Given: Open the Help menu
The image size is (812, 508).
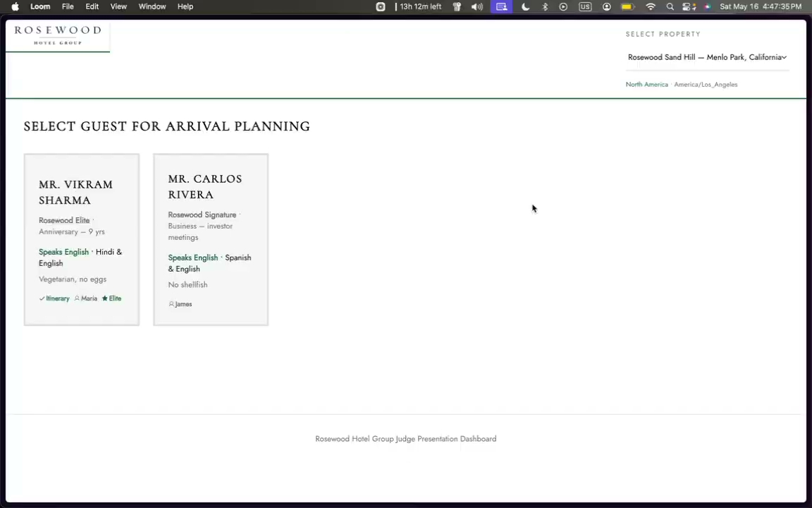Looking at the screenshot, I should pos(185,7).
